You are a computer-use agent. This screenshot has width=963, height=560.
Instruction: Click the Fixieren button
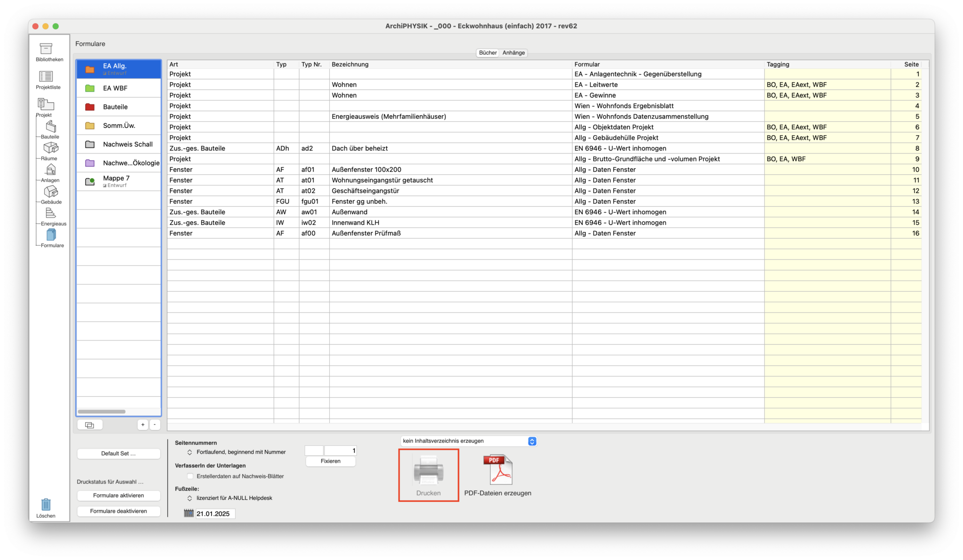pyautogui.click(x=330, y=461)
